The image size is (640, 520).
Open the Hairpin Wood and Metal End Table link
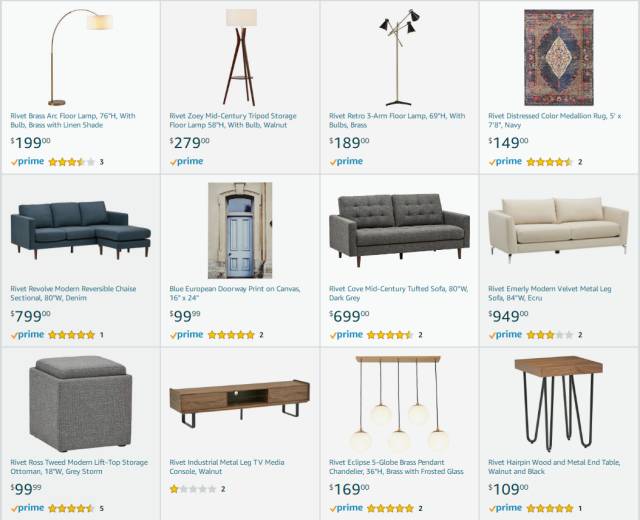(554, 467)
